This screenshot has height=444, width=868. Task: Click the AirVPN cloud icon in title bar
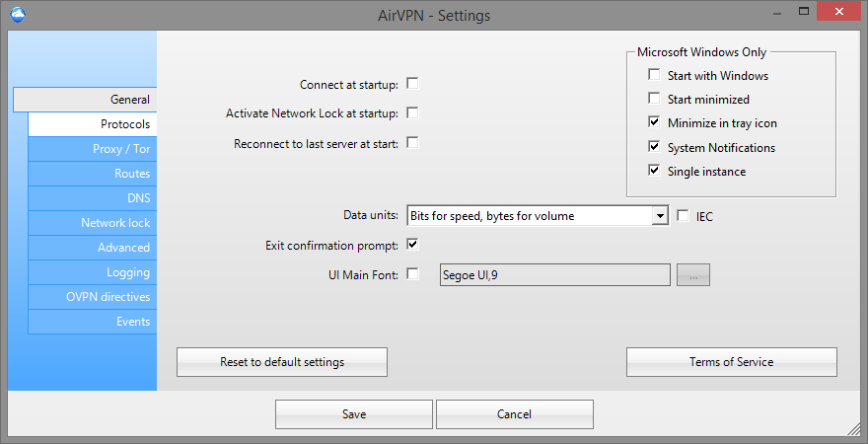[19, 15]
